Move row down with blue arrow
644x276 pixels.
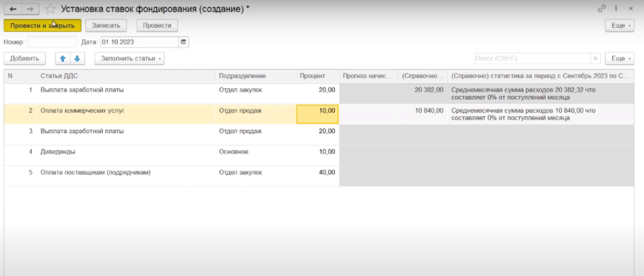77,58
